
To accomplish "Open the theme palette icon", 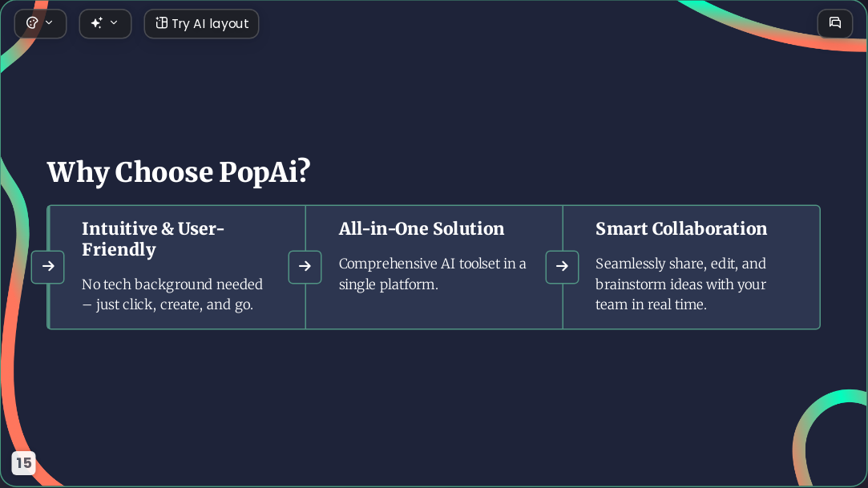I will click(32, 23).
